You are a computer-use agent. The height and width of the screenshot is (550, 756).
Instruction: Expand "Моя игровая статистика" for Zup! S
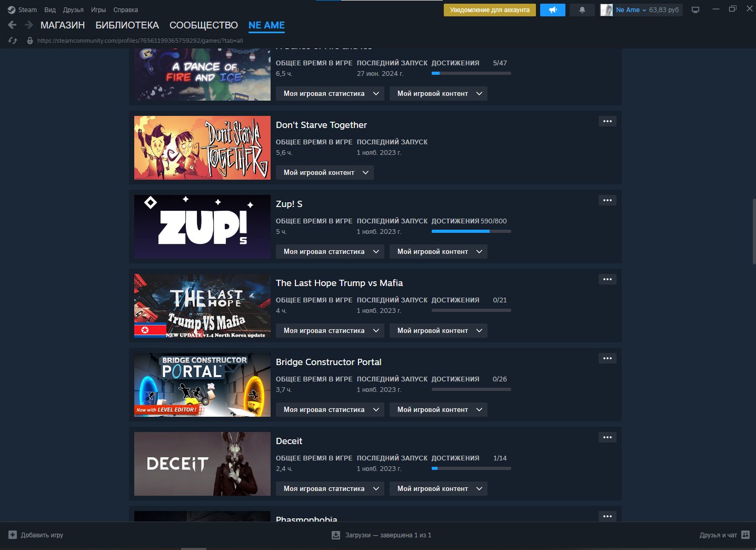pos(330,252)
